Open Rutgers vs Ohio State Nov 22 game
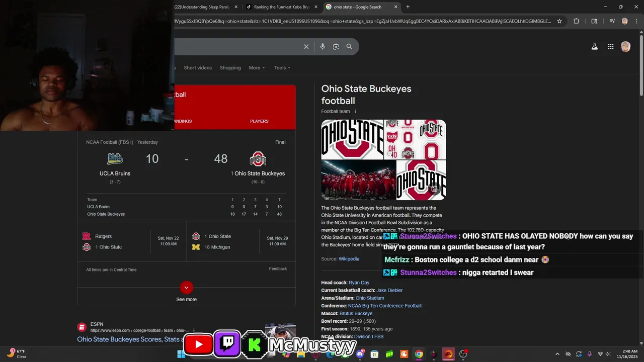Viewport: 644px width, 362px height. tap(132, 241)
